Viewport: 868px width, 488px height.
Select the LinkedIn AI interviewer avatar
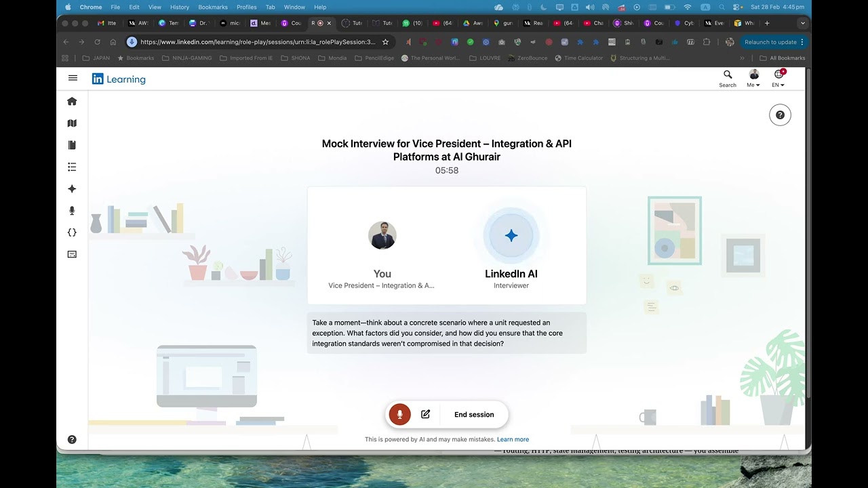click(511, 235)
